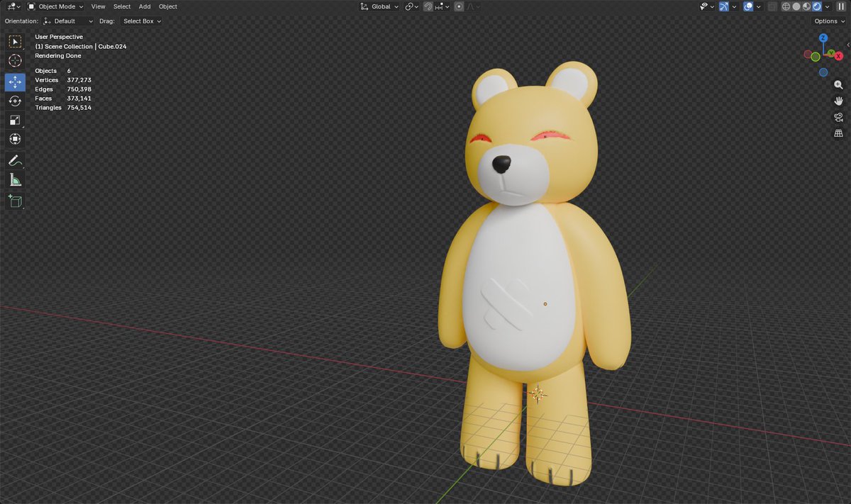Image resolution: width=851 pixels, height=504 pixels.
Task: Open the viewport shading options arrow
Action: click(x=826, y=6)
